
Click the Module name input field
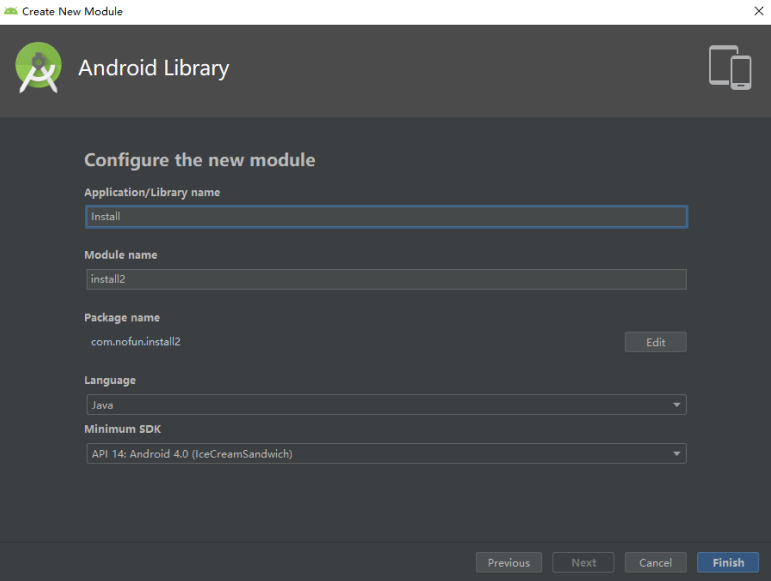click(386, 279)
